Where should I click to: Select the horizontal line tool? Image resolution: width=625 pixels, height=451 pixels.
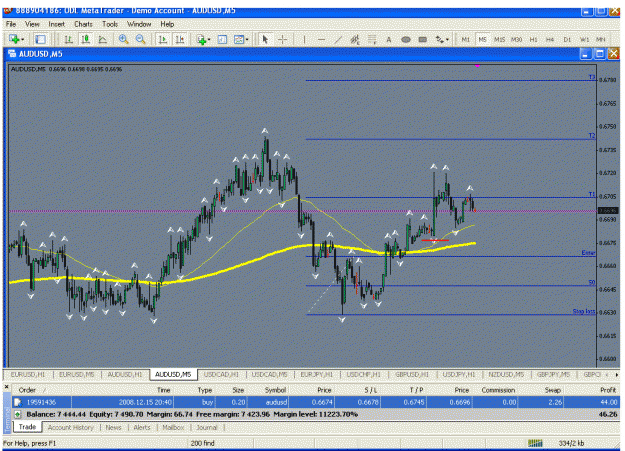[x=321, y=39]
